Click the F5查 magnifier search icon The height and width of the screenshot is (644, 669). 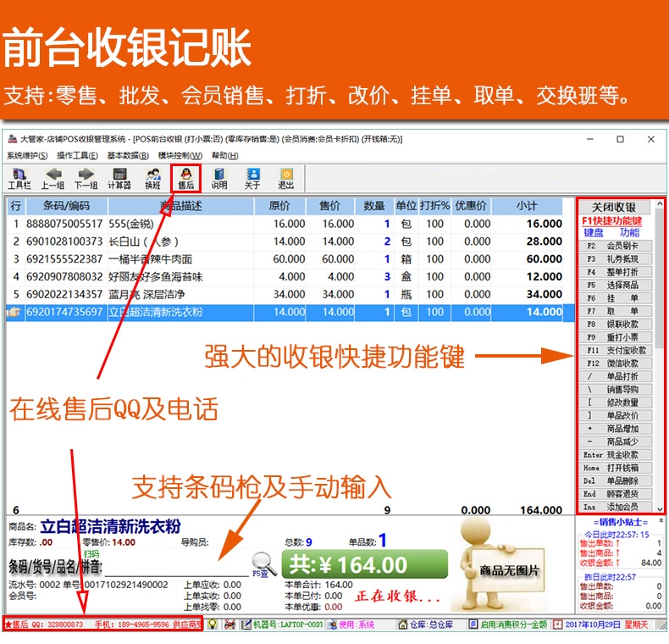click(x=263, y=565)
